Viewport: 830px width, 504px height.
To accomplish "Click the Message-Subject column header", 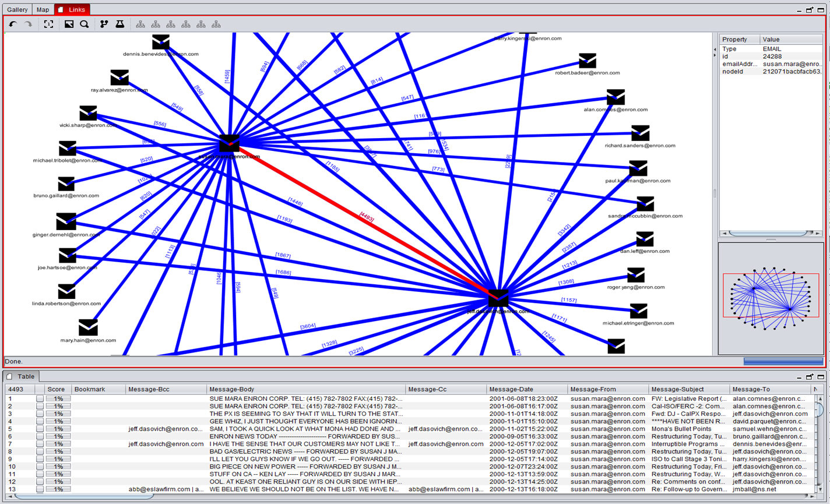I will coord(679,389).
